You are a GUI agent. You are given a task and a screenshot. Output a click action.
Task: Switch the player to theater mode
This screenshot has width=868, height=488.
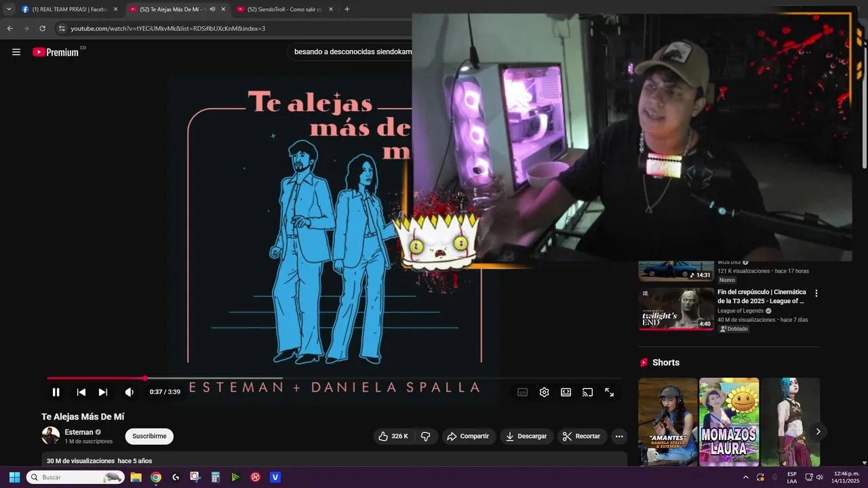[x=566, y=392]
